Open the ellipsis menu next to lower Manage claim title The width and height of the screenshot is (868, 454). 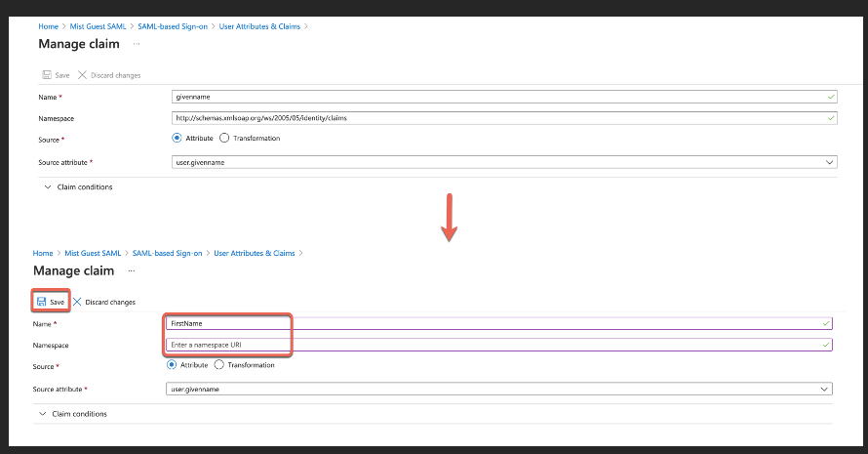click(132, 270)
